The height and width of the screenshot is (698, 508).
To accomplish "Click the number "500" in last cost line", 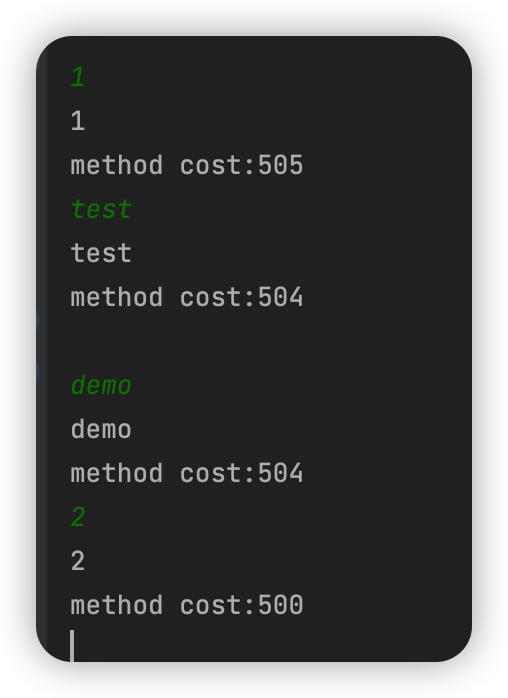I will click(281, 605).
